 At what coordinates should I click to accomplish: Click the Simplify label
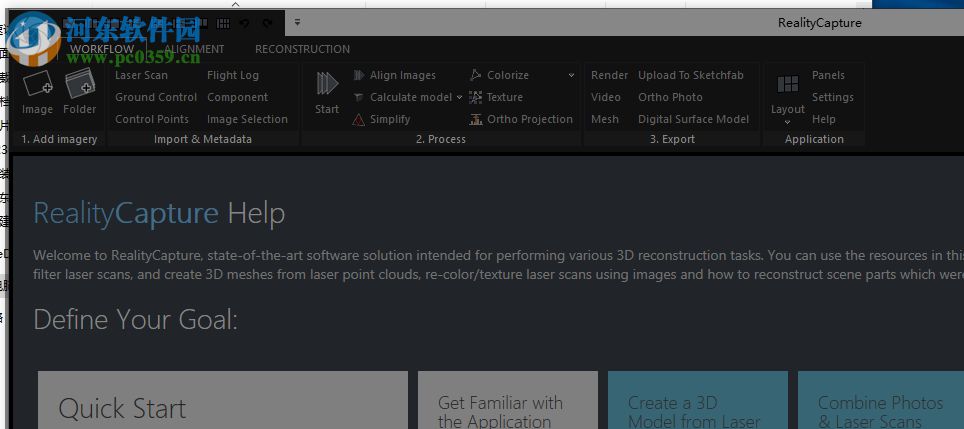tap(390, 119)
